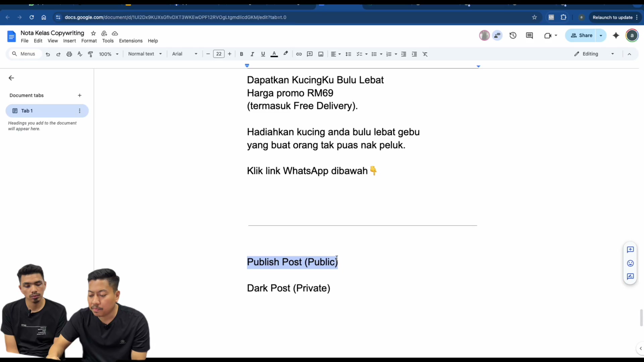Open the bulleted list options arrow
The height and width of the screenshot is (362, 644).
click(x=381, y=54)
